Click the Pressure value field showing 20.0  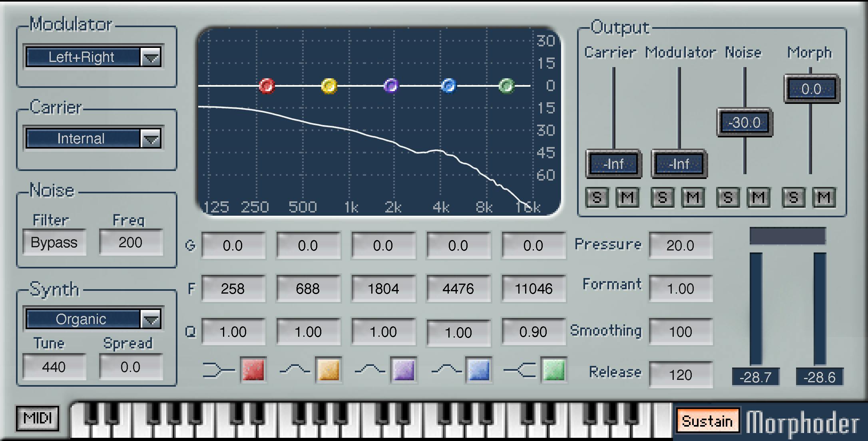(x=681, y=245)
